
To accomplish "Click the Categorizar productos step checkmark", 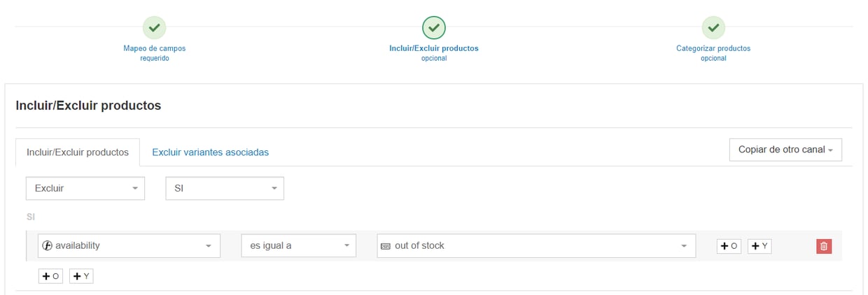I will point(713,28).
